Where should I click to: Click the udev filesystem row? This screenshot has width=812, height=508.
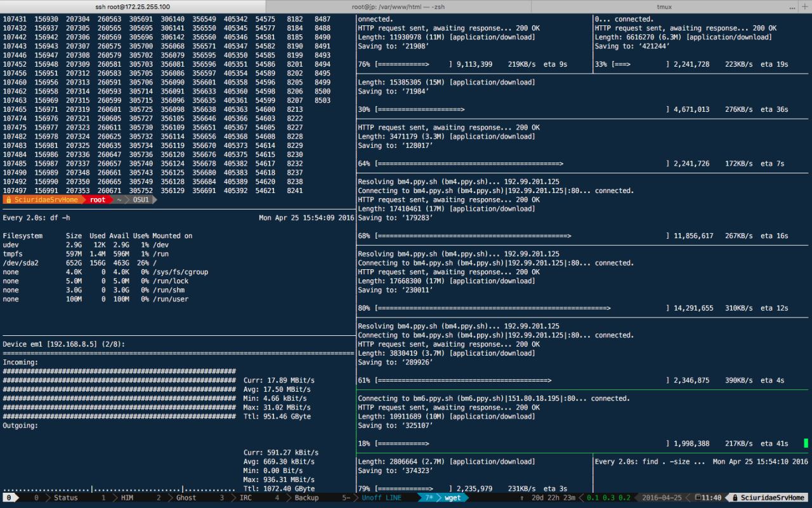click(86, 245)
